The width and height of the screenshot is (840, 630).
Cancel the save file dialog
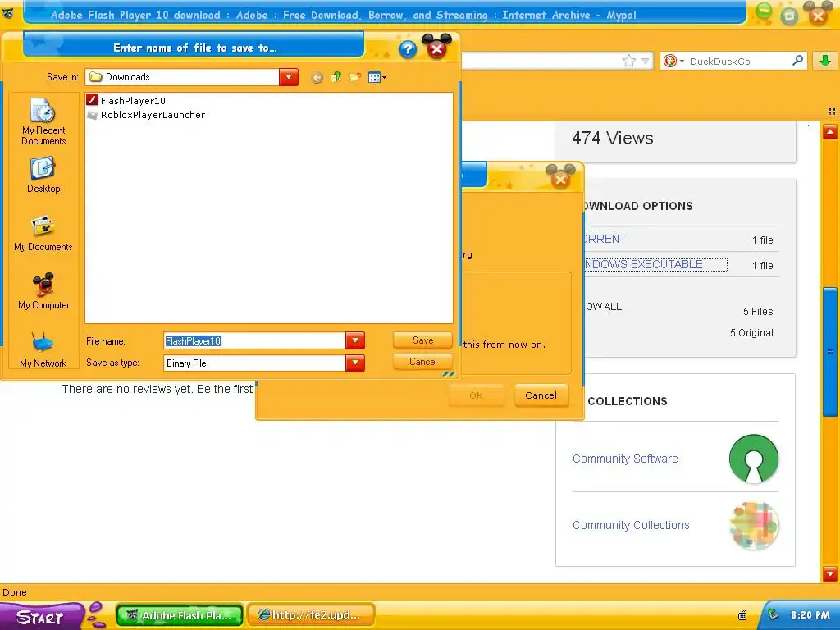[422, 362]
